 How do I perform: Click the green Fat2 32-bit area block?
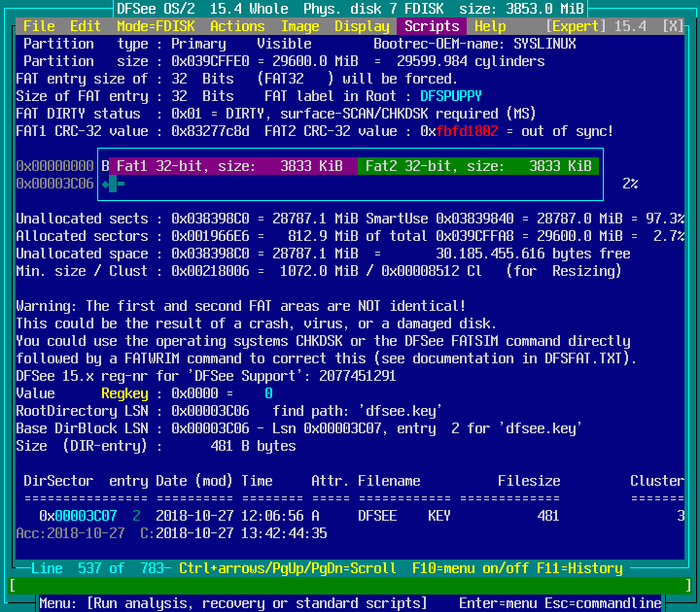478,166
